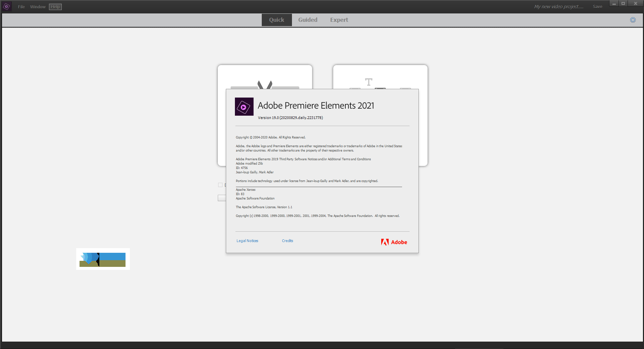Minimize the application window
644x349 pixels.
pos(614,4)
